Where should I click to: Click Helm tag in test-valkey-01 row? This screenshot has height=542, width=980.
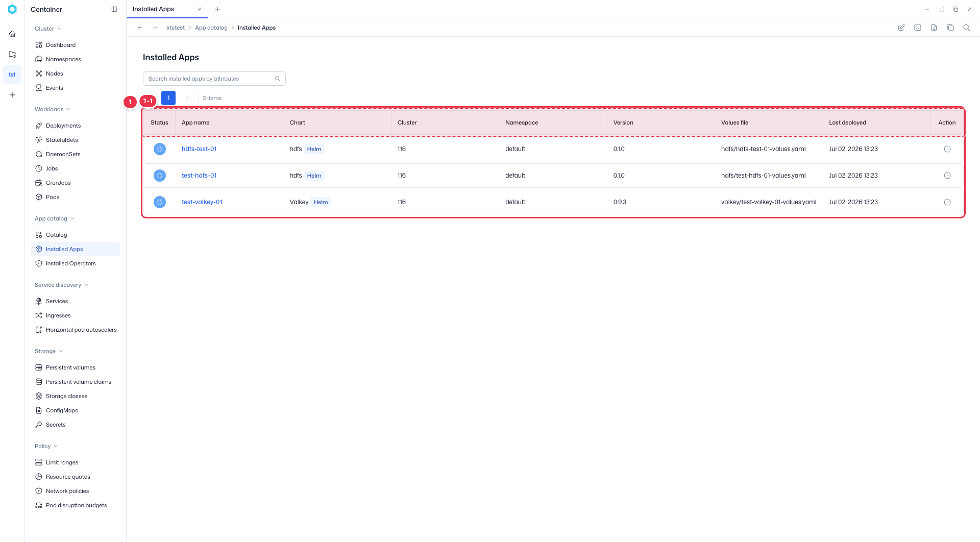(321, 202)
